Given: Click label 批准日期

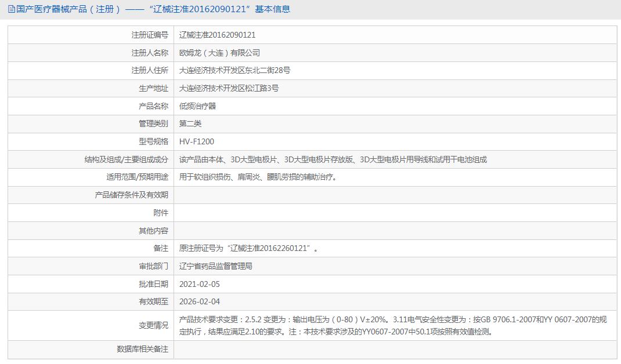Looking at the screenshot, I should pos(153,284).
